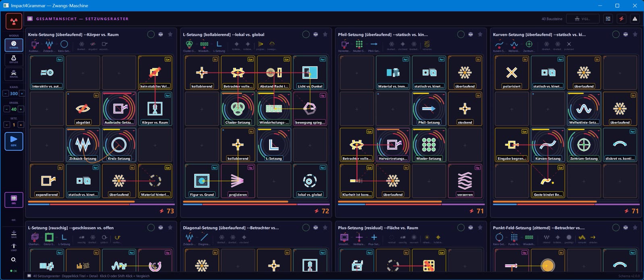Open the sliders settings icon in top bar
Viewport: 644px width, 280px height.
[x=608, y=19]
